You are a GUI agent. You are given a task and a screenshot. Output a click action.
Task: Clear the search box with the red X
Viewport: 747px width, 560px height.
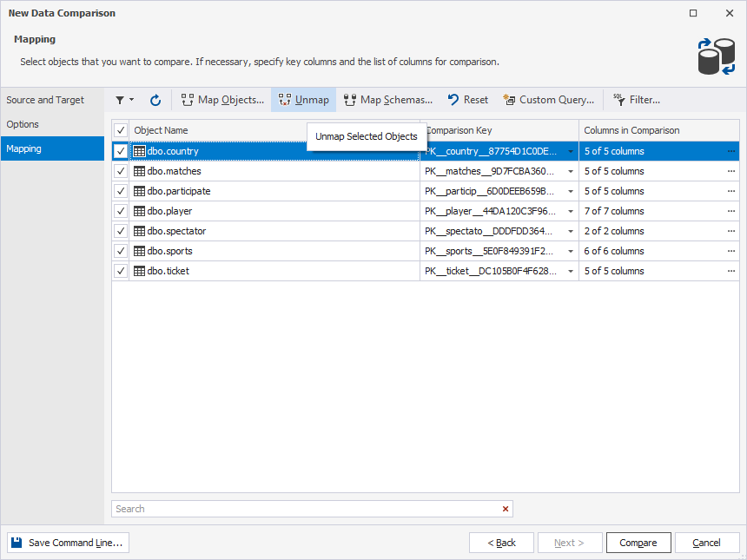pos(505,509)
